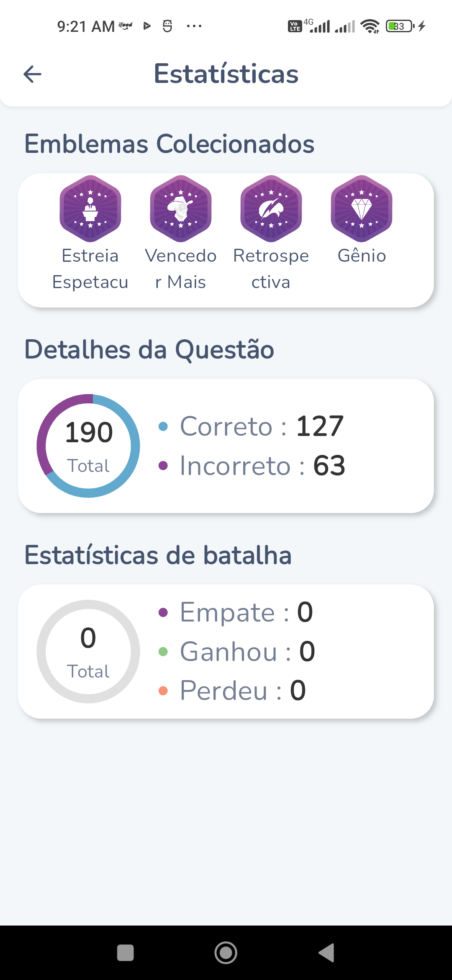Tap the Android recent apps square
452x980 pixels.
pyautogui.click(x=125, y=953)
